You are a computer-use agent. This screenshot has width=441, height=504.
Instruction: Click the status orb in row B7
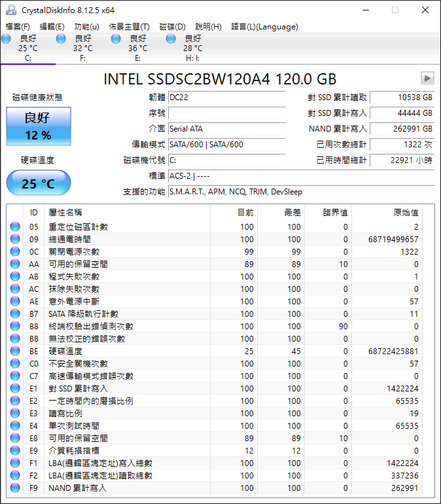(x=15, y=314)
